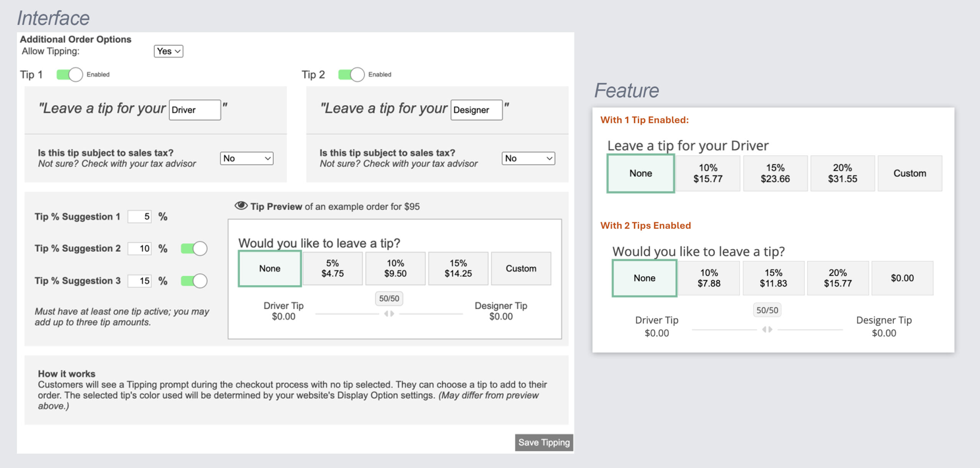Click the slider arrows in Tip Preview
980x468 pixels.
pos(389,314)
